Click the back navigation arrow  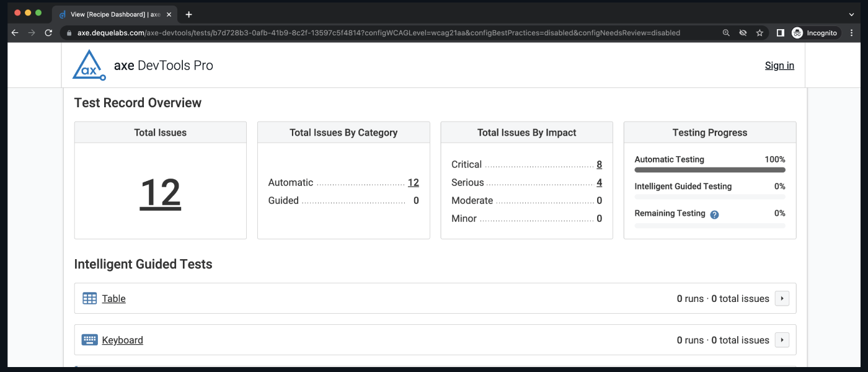click(x=15, y=33)
